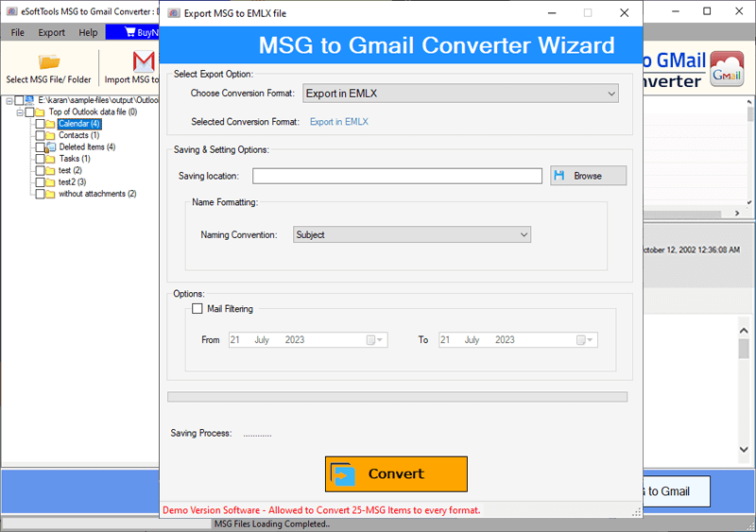This screenshot has width=756, height=532.
Task: Open the File menu
Action: [x=17, y=32]
